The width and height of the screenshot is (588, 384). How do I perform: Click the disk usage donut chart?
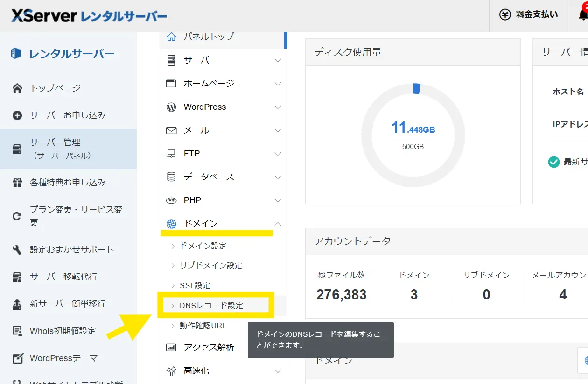(x=413, y=135)
